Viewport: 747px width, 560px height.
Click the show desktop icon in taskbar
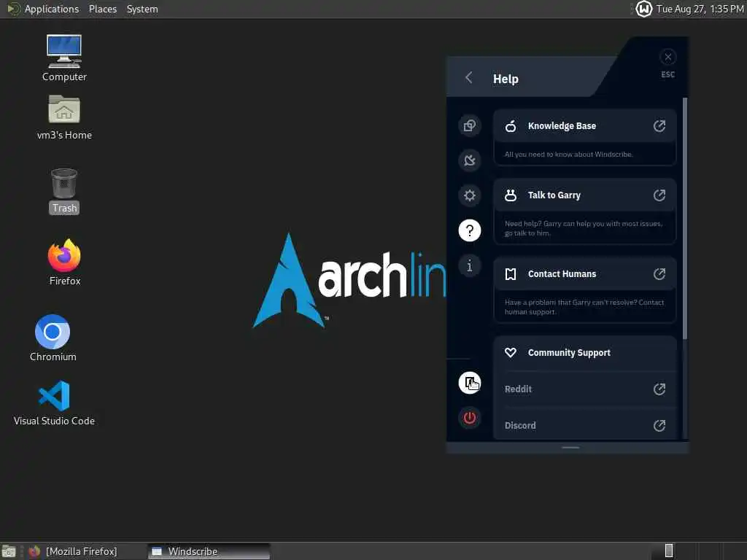[x=9, y=551]
